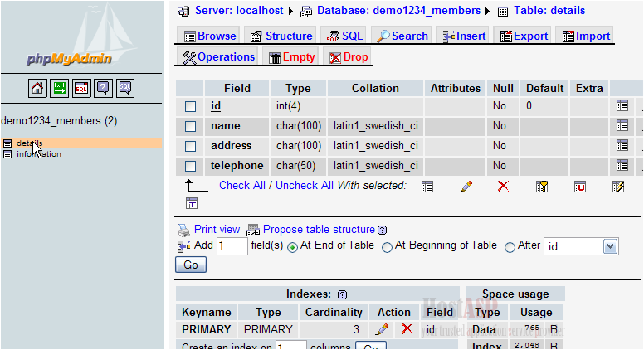Viewport: 644px width, 350px height.
Task: Click the green Exit logout icon
Action: click(60, 87)
